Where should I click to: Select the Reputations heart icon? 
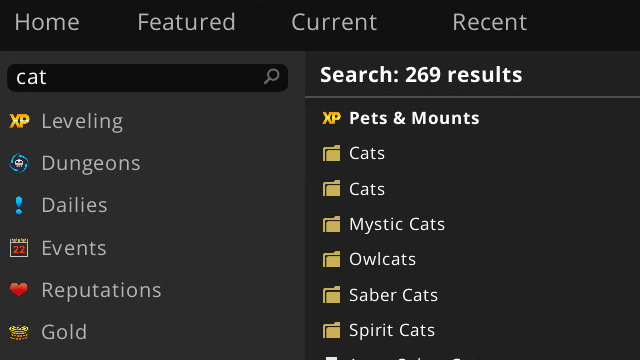(x=19, y=290)
